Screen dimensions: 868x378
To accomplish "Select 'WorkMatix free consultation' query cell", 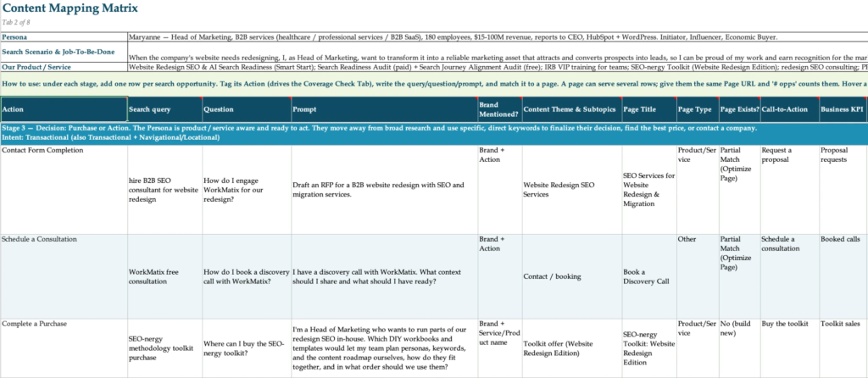I will click(x=165, y=276).
